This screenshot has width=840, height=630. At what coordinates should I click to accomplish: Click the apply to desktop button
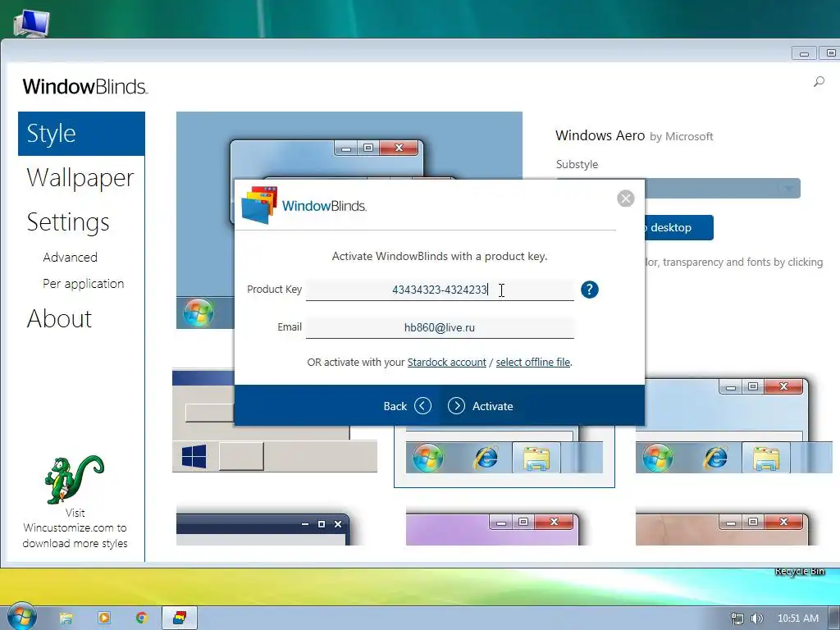[678, 228]
